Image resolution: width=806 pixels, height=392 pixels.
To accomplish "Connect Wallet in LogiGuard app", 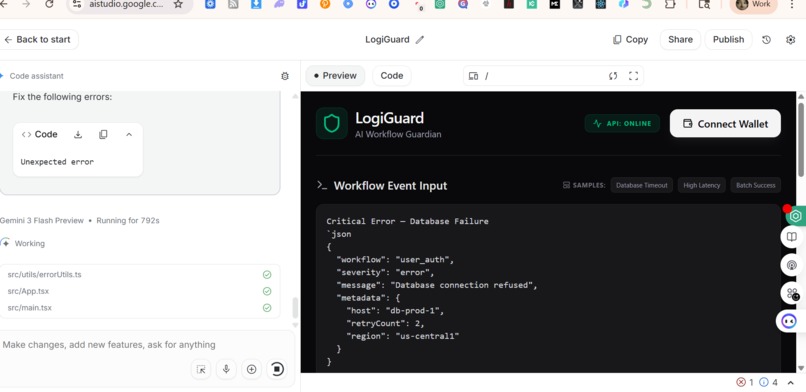I will click(725, 123).
